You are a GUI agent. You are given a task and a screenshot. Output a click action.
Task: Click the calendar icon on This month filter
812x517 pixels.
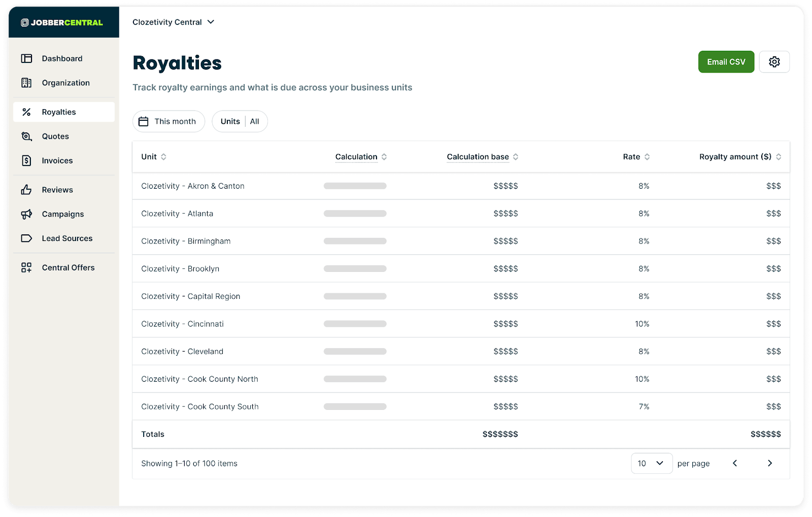[x=144, y=121]
